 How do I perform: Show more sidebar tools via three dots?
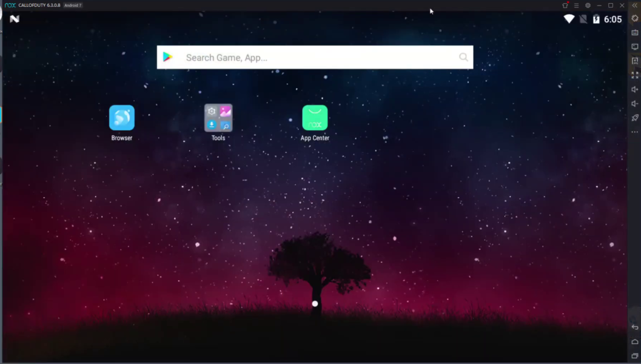[x=635, y=132]
